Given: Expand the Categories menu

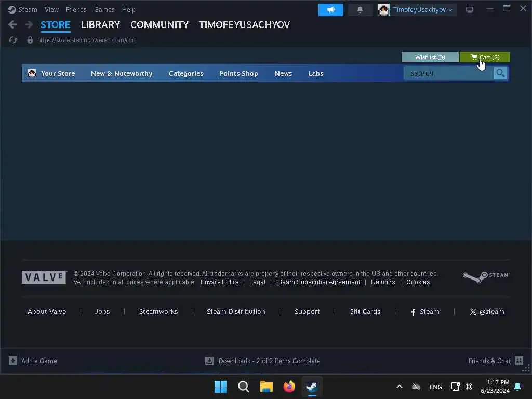Looking at the screenshot, I should pyautogui.click(x=186, y=73).
